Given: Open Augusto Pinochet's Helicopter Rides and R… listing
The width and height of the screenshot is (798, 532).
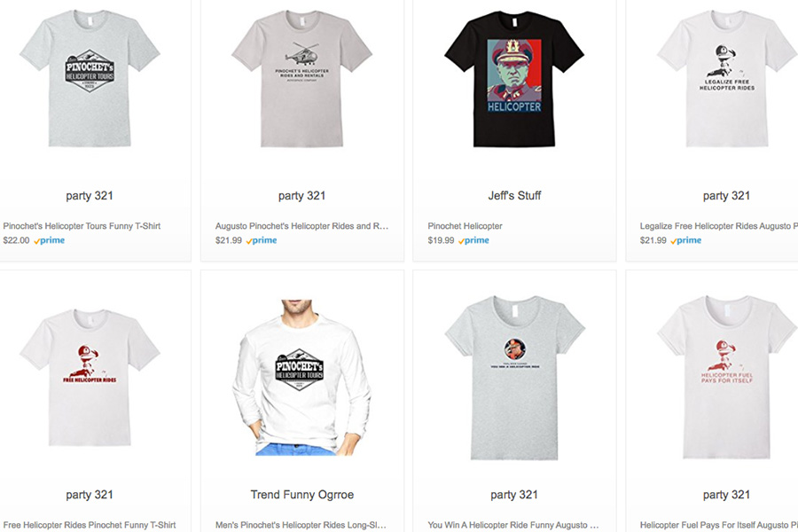Looking at the screenshot, I should [301, 226].
